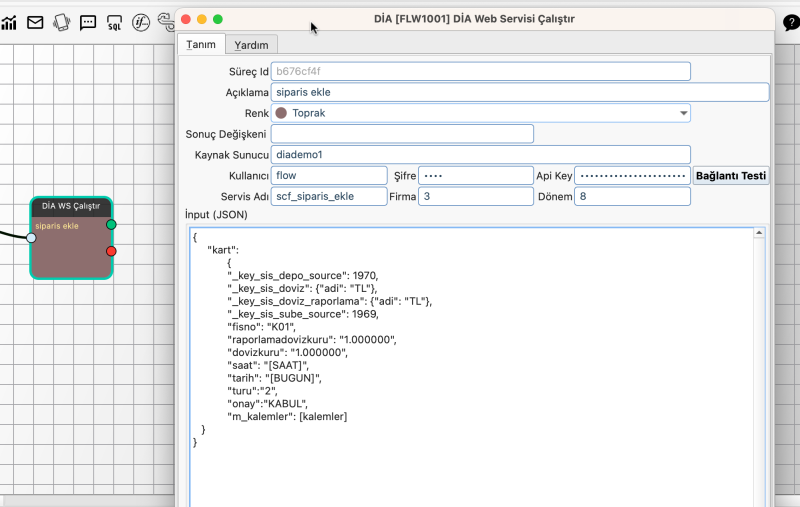Click the light blue input port on node
This screenshot has width=800, height=507.
click(x=31, y=238)
